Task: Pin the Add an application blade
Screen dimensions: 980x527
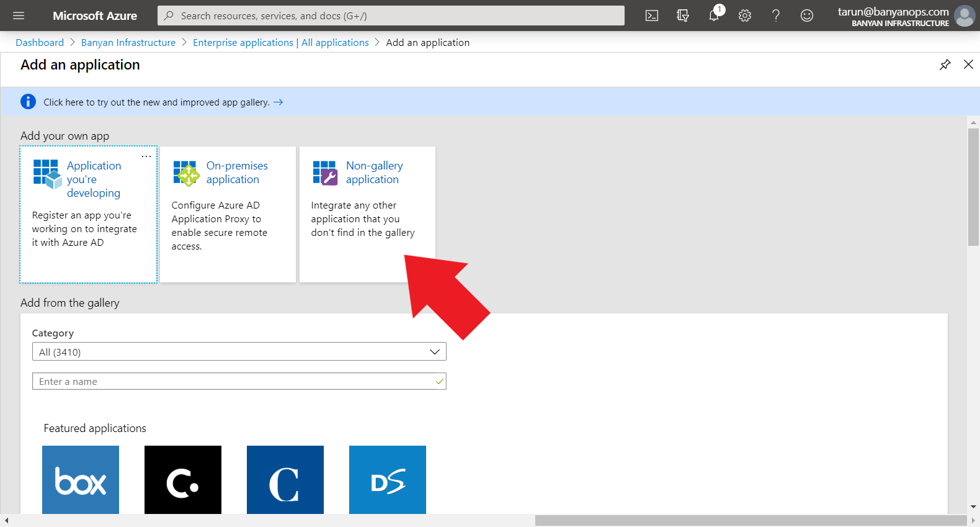Action: coord(945,65)
